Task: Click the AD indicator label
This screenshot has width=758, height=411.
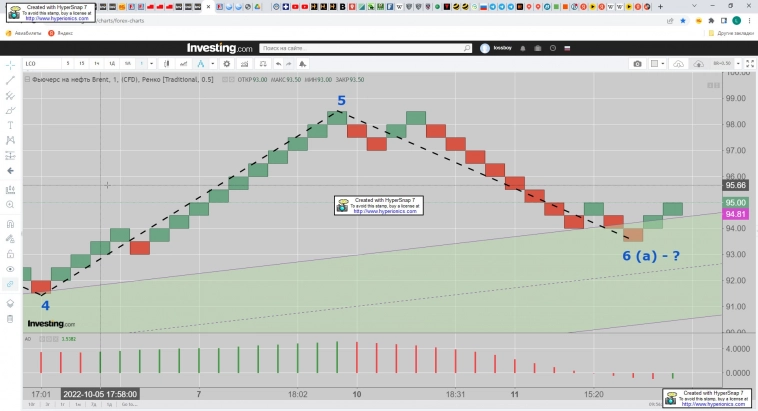Action: coord(28,339)
